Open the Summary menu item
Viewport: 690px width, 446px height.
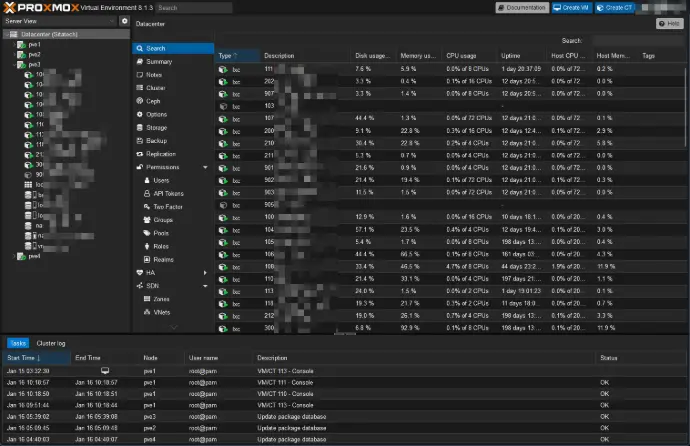159,61
